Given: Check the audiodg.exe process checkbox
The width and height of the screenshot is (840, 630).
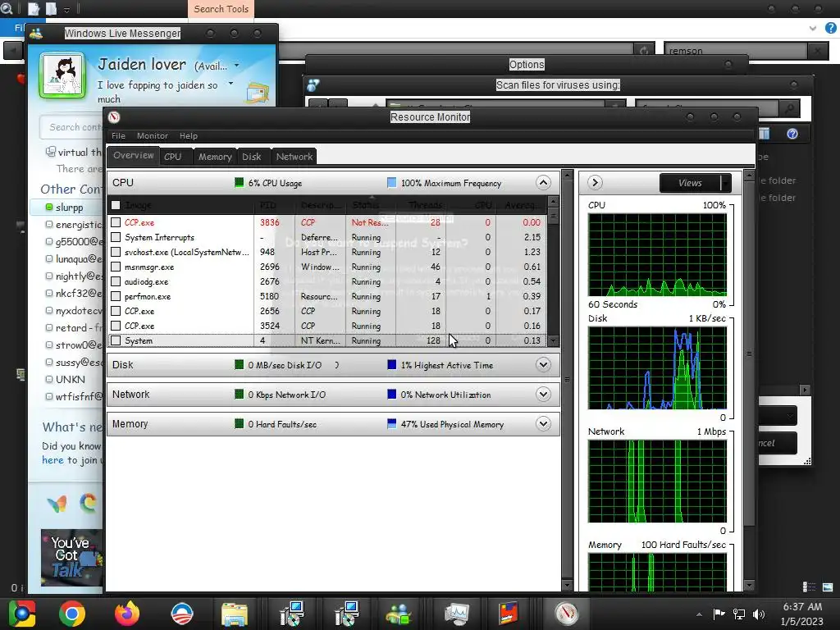Looking at the screenshot, I should click(116, 281).
